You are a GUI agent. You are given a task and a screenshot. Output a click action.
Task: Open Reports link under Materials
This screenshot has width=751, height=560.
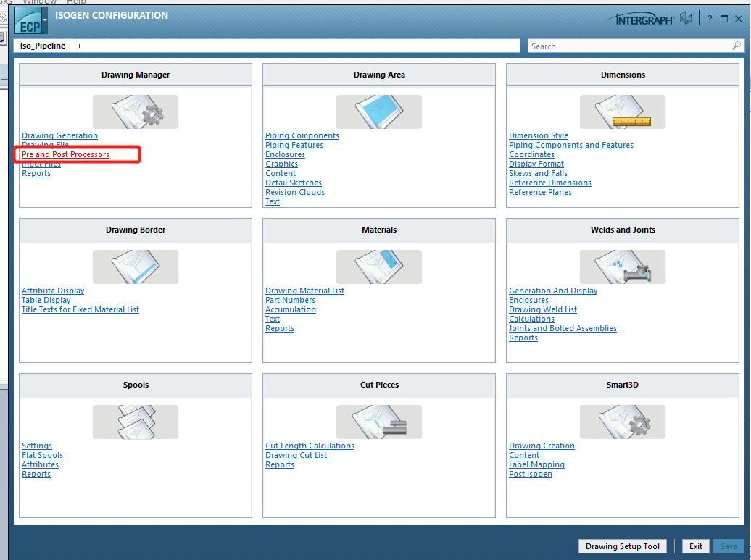coord(280,328)
